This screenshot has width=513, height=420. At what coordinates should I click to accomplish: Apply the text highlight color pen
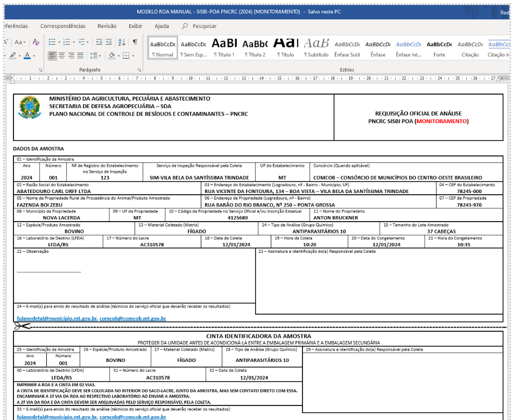click(x=12, y=55)
